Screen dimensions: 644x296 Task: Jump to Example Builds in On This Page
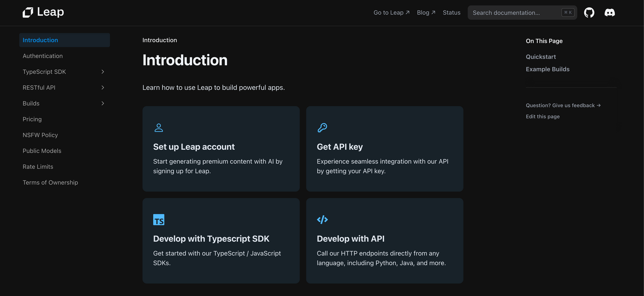pos(547,69)
